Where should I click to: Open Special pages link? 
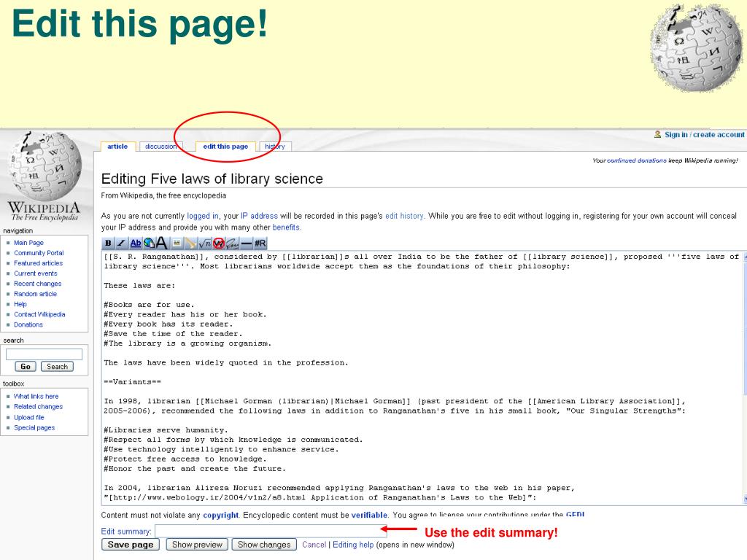34,427
